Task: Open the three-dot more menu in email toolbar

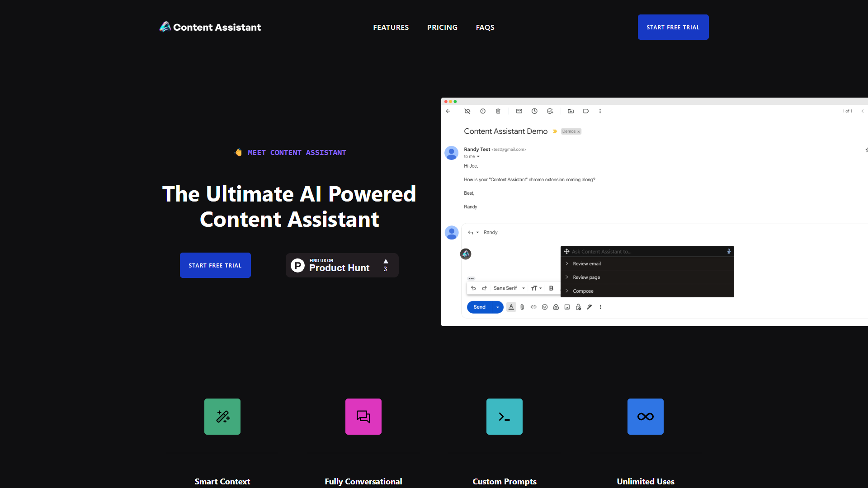Action: [600, 111]
